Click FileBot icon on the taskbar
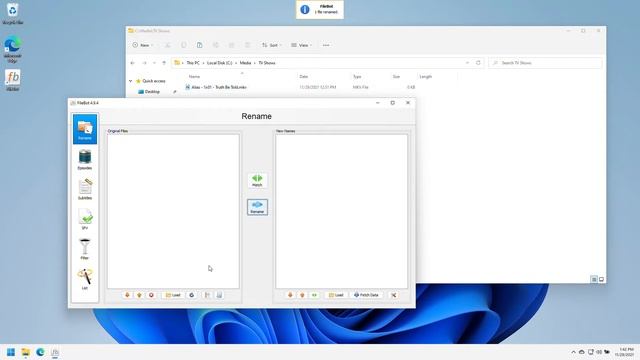Viewport: 640px width, 360px height. point(55,352)
